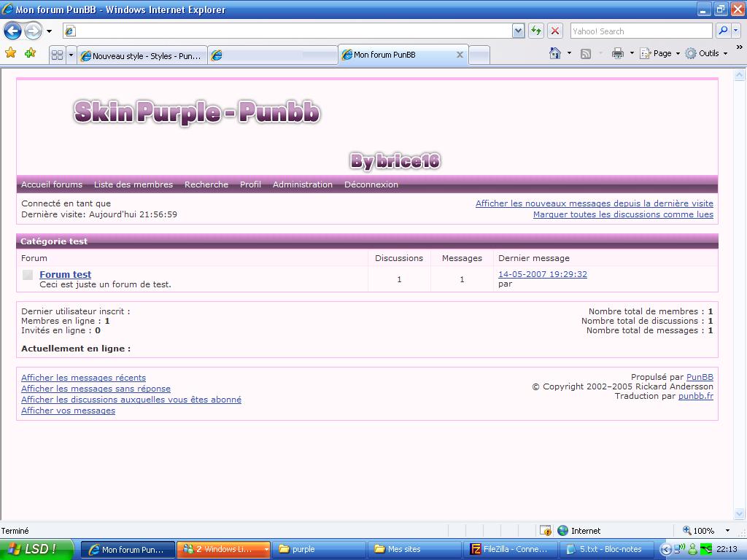Switch to Nouveau style - Styles tab
Screen dimensions: 747x560
tap(142, 55)
